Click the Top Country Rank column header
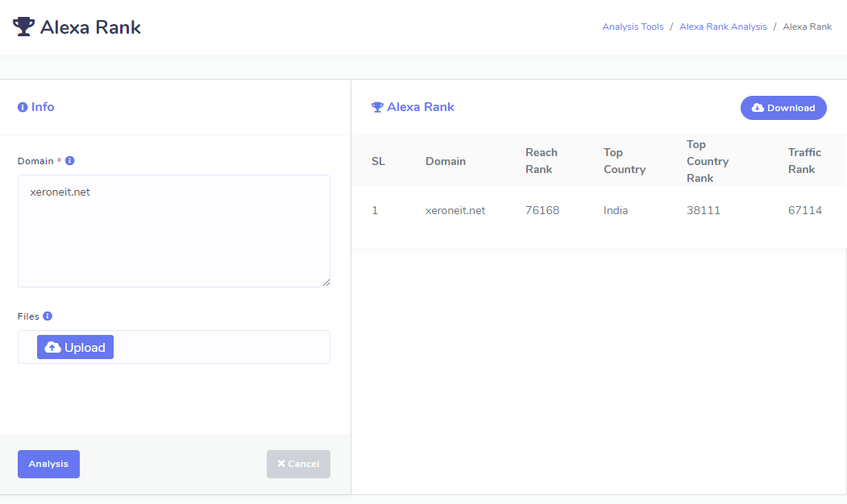847x504 pixels. [707, 161]
